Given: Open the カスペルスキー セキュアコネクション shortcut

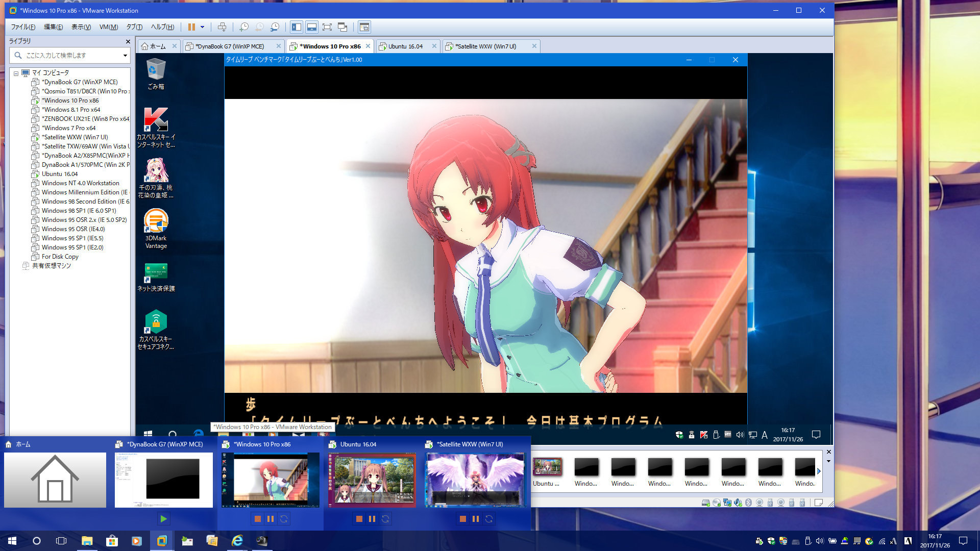Looking at the screenshot, I should 156,330.
